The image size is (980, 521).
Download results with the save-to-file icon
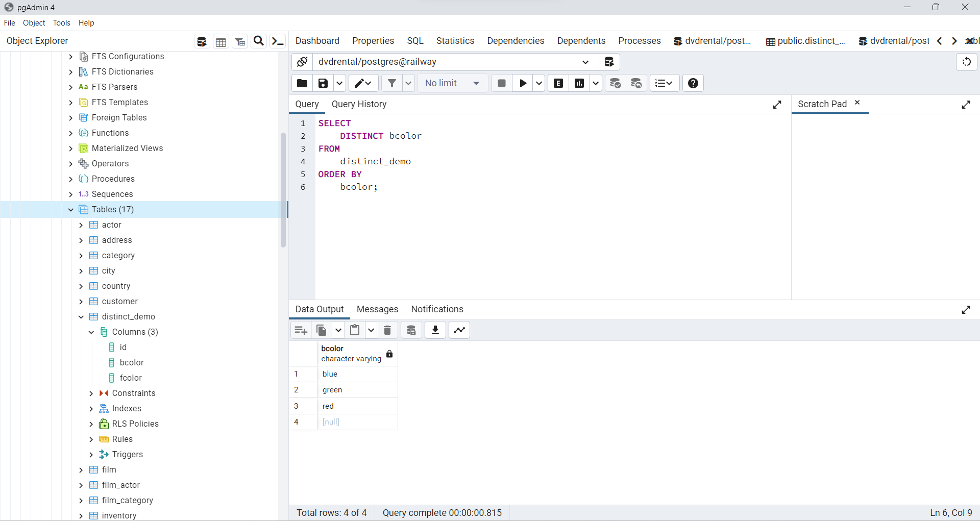click(435, 330)
